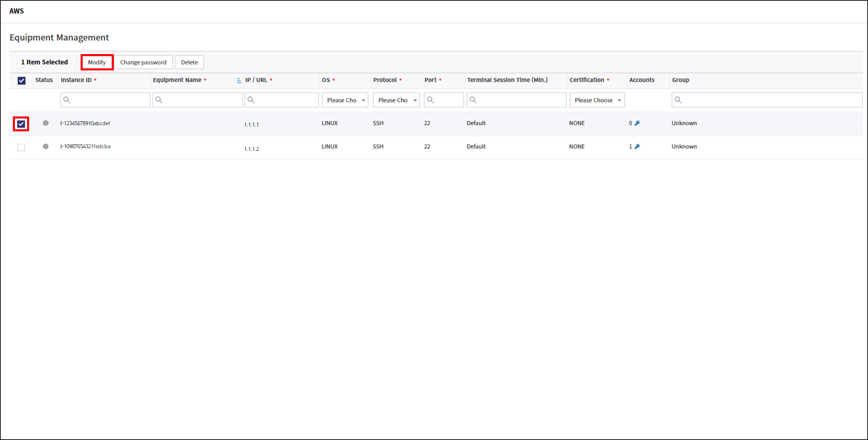Check the i-10987654321fedcba row checkbox
The image size is (868, 440).
coord(21,147)
